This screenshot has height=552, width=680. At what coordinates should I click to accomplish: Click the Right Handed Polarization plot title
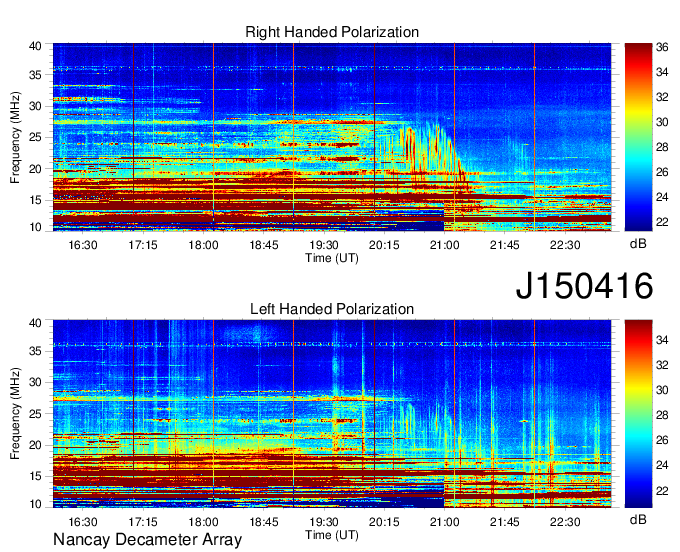pos(332,32)
